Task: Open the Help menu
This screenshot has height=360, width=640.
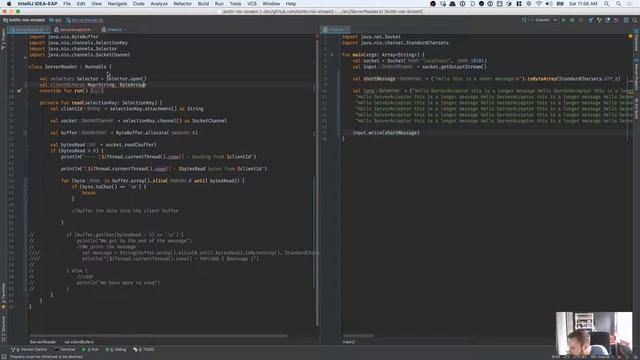Action: [291, 4]
